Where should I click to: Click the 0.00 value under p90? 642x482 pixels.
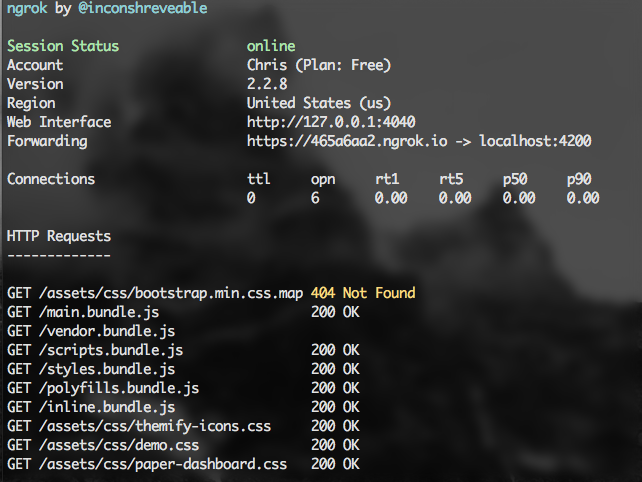(583, 198)
